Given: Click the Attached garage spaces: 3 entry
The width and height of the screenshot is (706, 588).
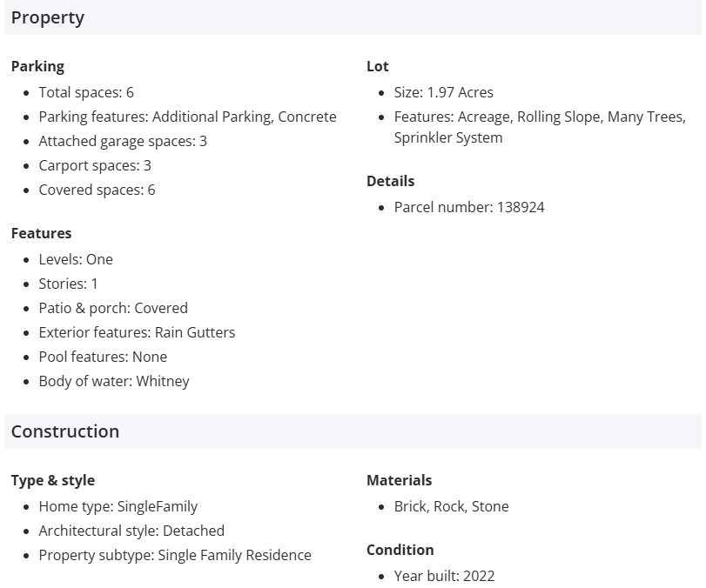Looking at the screenshot, I should 123,141.
